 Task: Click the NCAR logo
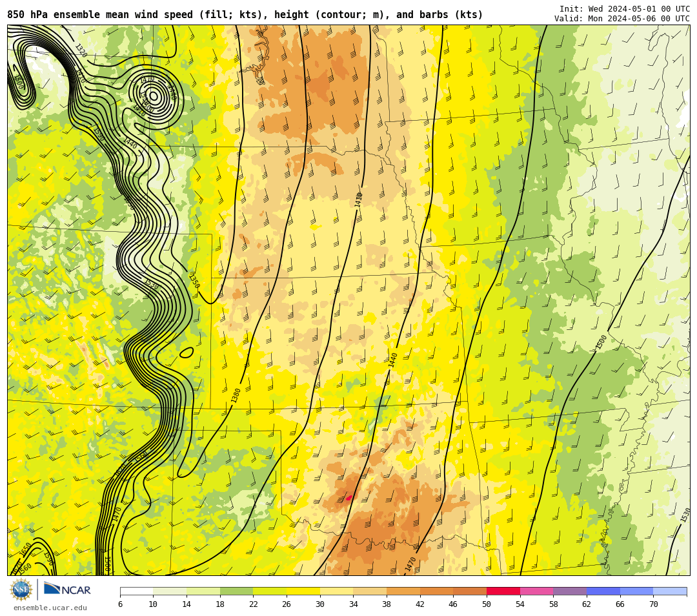point(67,590)
